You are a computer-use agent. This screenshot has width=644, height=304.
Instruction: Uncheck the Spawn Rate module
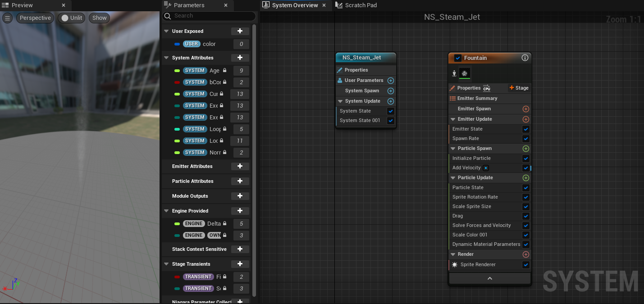pos(525,139)
